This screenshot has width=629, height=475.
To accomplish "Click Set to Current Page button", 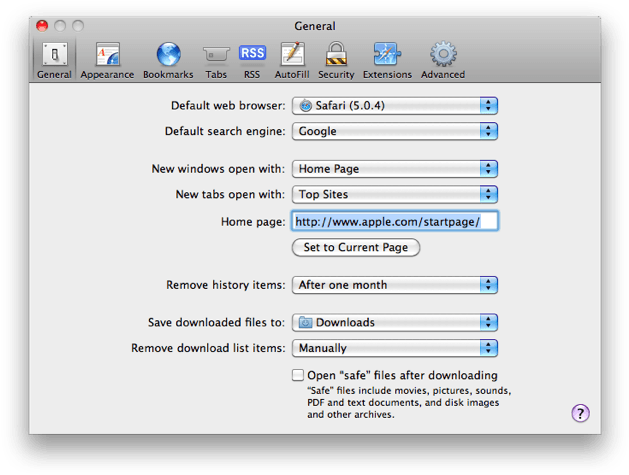I will coord(356,248).
